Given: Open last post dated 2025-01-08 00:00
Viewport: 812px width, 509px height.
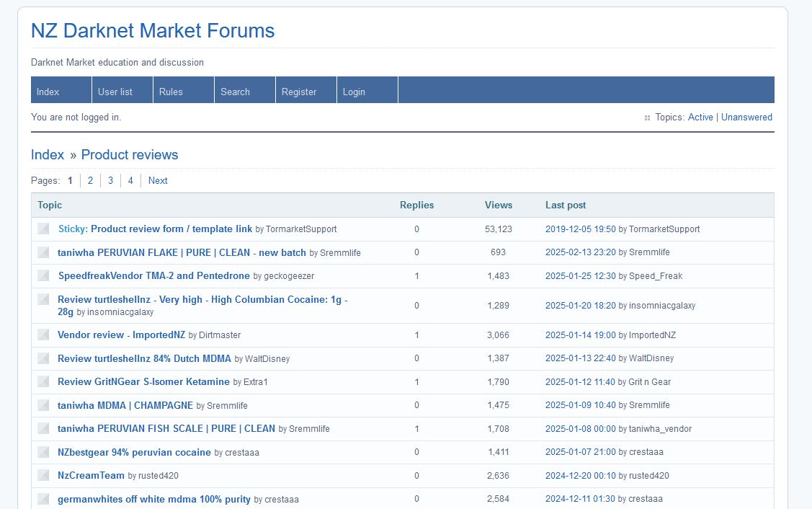Looking at the screenshot, I should click(581, 429).
